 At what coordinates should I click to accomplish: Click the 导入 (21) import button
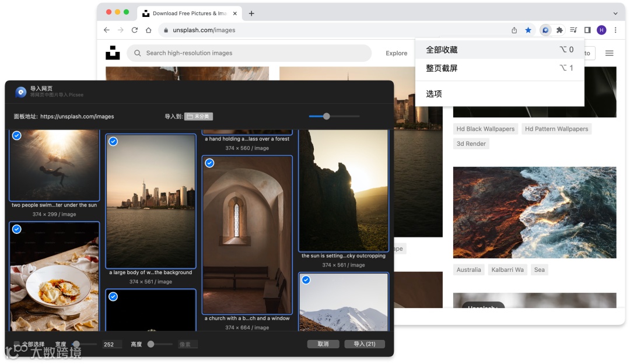click(365, 344)
